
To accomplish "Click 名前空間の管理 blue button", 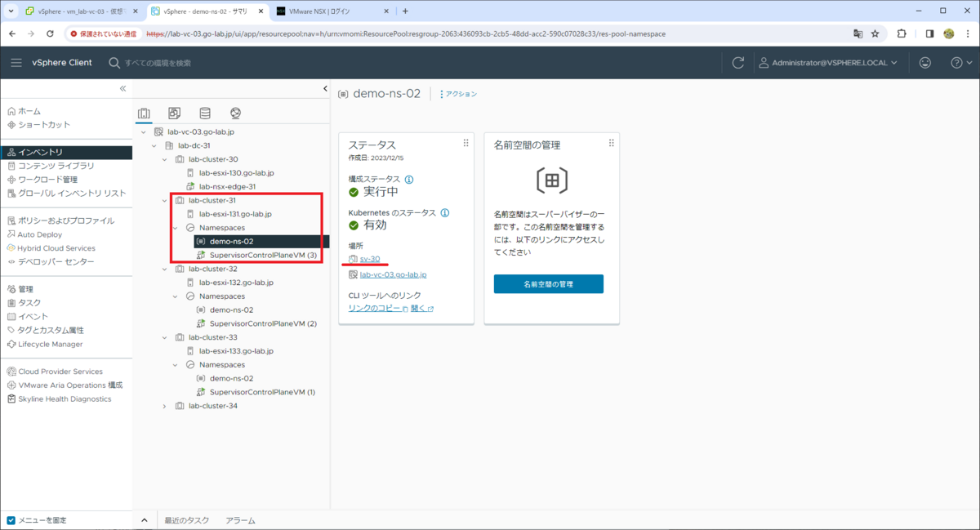I will (x=549, y=284).
